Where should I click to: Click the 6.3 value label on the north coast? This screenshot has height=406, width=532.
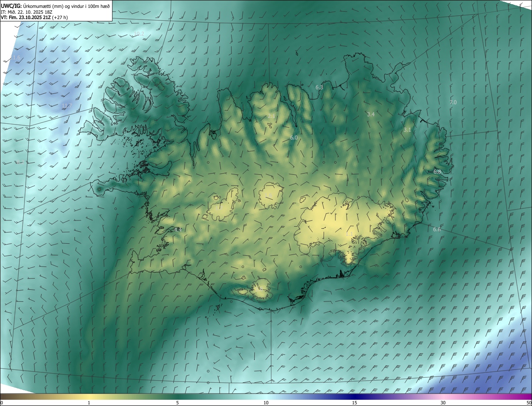click(319, 87)
